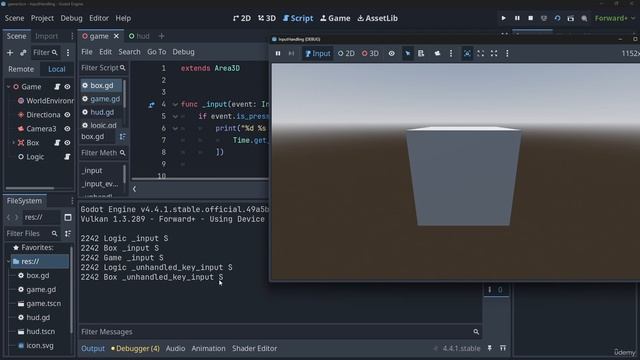640x360 pixels.
Task: Open res:// folder in FileSystem tree
Action: click(40, 261)
